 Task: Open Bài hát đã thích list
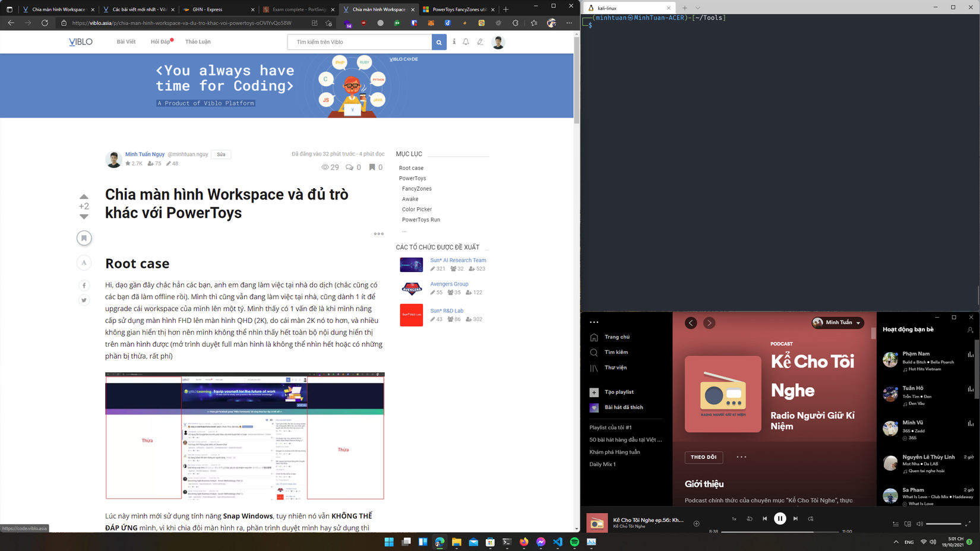click(x=617, y=407)
